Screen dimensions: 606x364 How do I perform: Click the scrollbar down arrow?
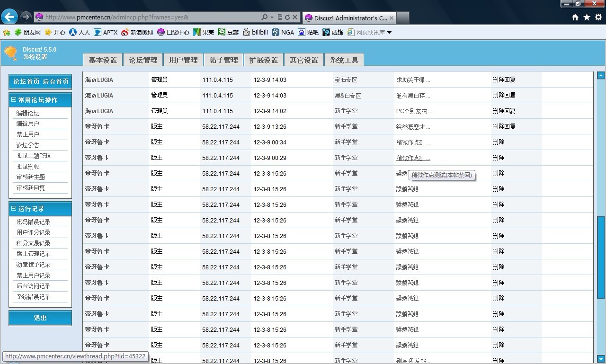[x=601, y=359]
